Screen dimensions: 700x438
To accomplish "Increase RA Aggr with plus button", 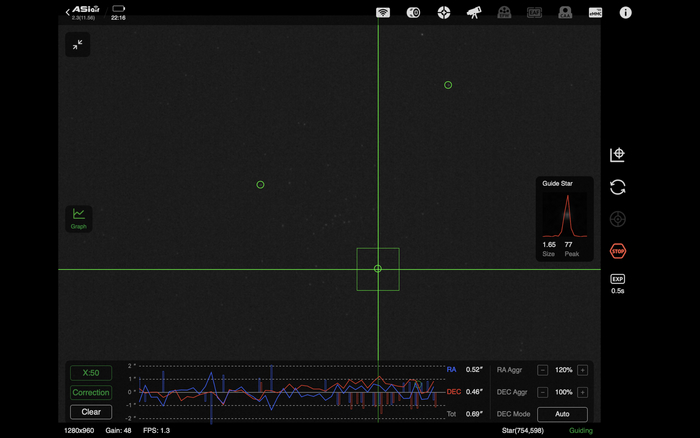I will coord(582,370).
